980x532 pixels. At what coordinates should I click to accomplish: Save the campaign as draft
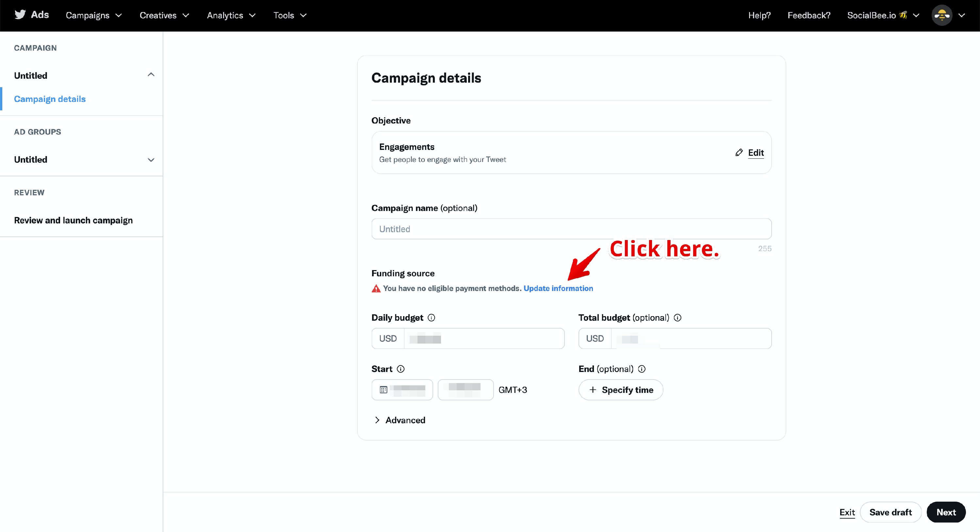[890, 512]
